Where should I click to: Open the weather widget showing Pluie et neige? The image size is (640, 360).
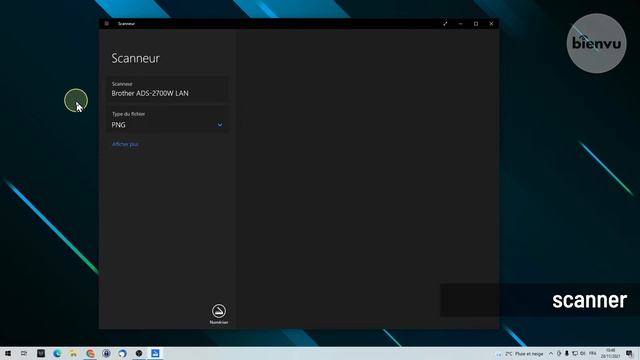point(520,354)
